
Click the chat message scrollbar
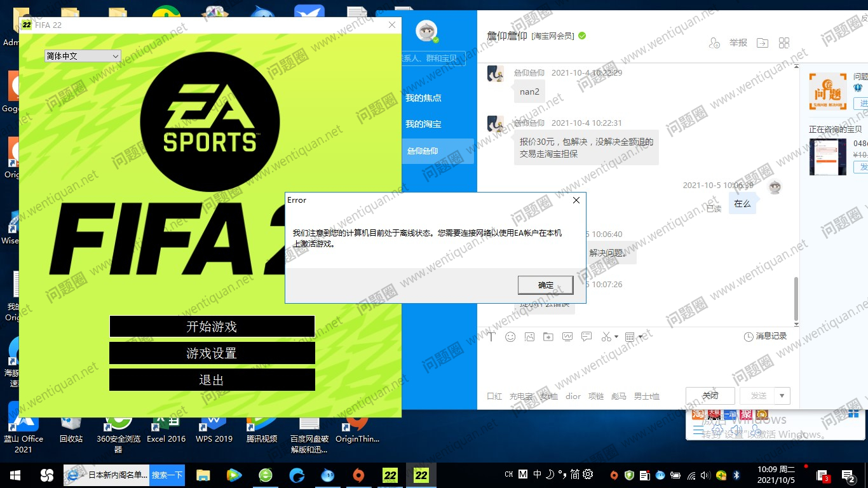click(x=796, y=297)
